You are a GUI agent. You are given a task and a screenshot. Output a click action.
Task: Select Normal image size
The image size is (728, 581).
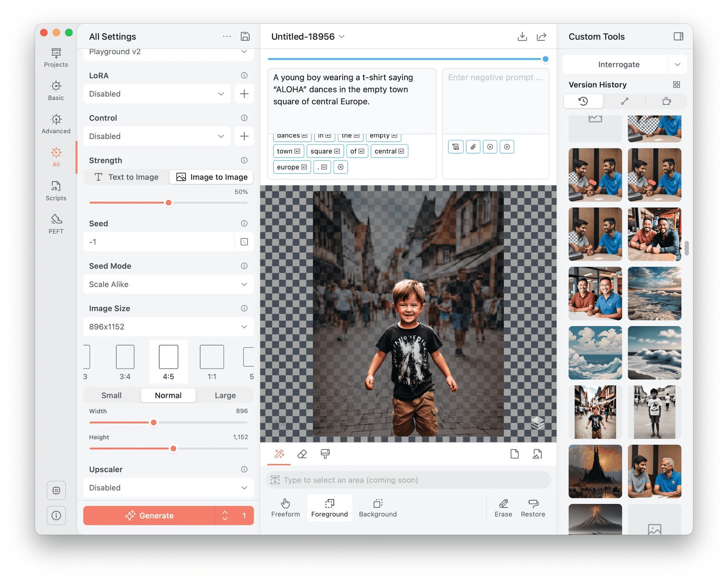click(x=168, y=395)
